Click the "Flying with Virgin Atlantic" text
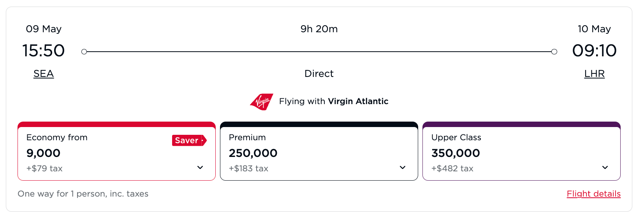This screenshot has width=644, height=216. click(x=334, y=101)
